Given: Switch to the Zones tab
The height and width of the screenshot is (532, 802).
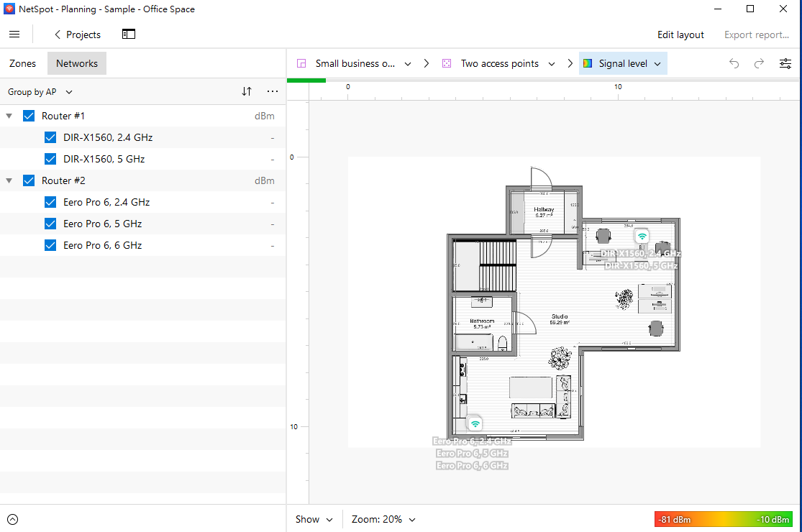Looking at the screenshot, I should (x=23, y=63).
